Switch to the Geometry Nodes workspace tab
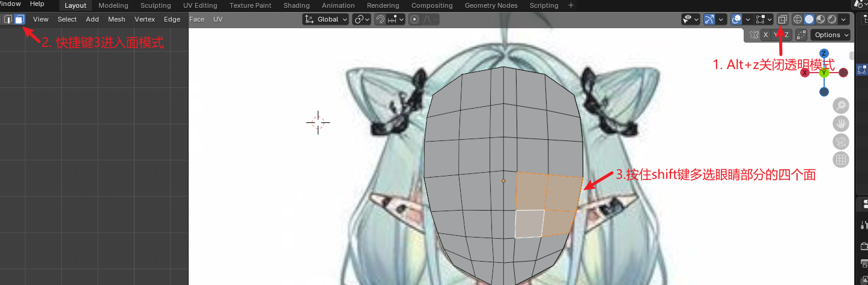 [491, 5]
